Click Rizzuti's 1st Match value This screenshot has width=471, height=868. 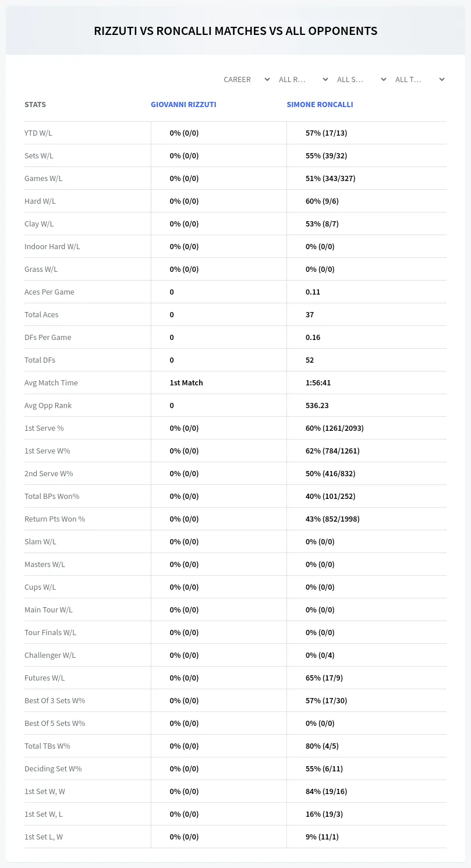186,382
